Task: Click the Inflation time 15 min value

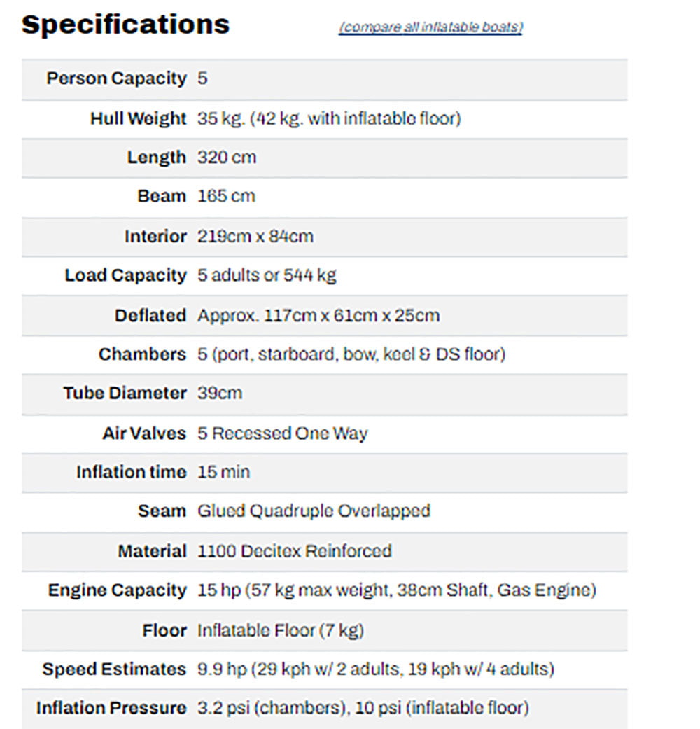Action: tap(223, 473)
